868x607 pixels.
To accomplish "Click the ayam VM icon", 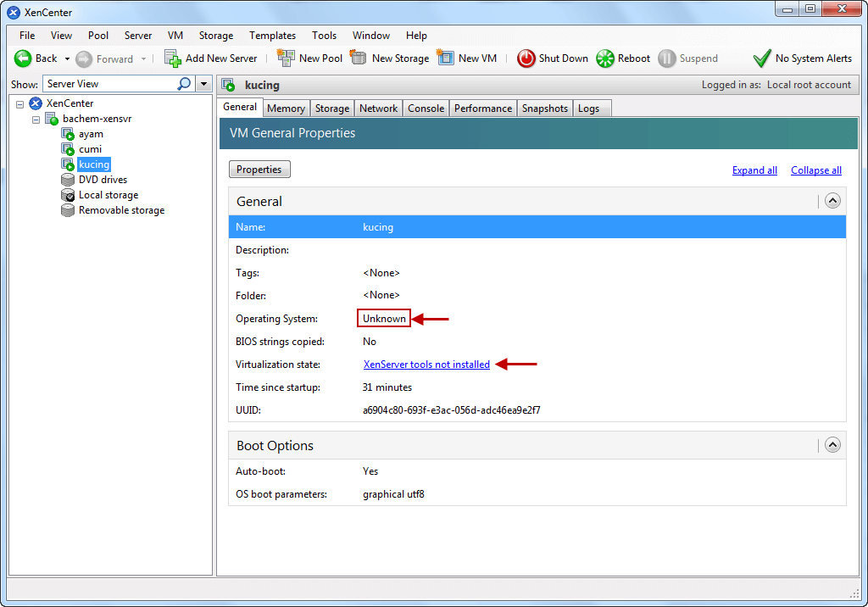I will (68, 134).
